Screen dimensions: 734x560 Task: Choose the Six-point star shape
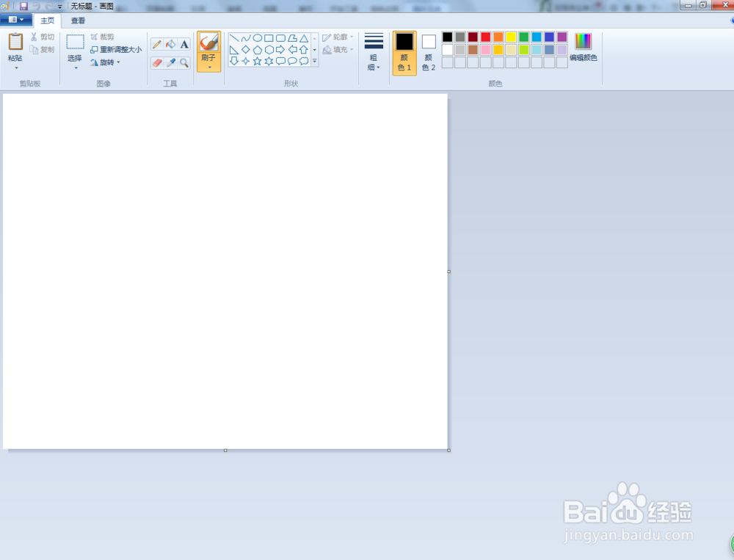(269, 61)
